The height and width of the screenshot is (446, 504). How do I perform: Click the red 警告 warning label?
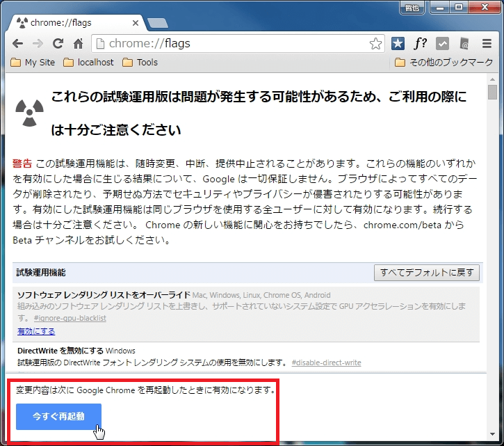tap(22, 164)
